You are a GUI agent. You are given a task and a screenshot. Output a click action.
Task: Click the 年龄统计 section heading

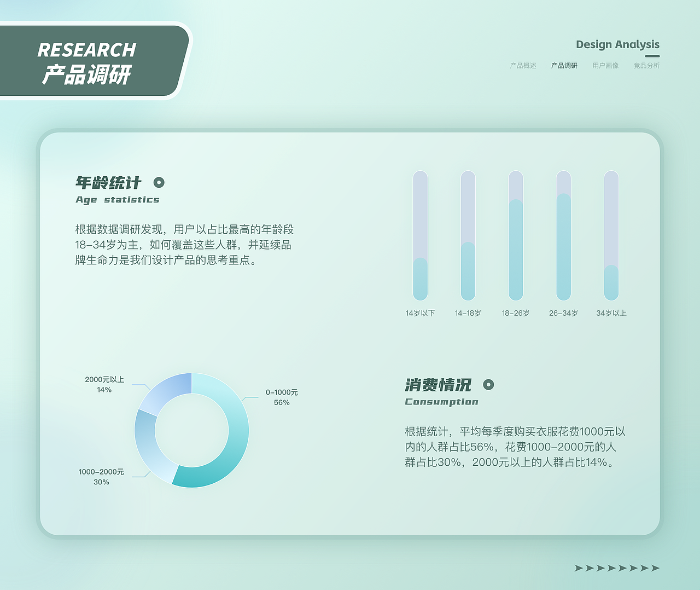pos(108,182)
